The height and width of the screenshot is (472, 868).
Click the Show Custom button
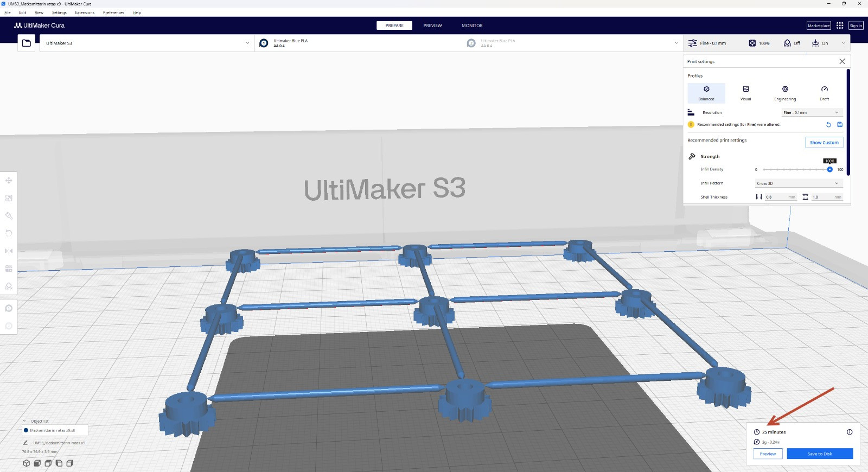(x=824, y=142)
